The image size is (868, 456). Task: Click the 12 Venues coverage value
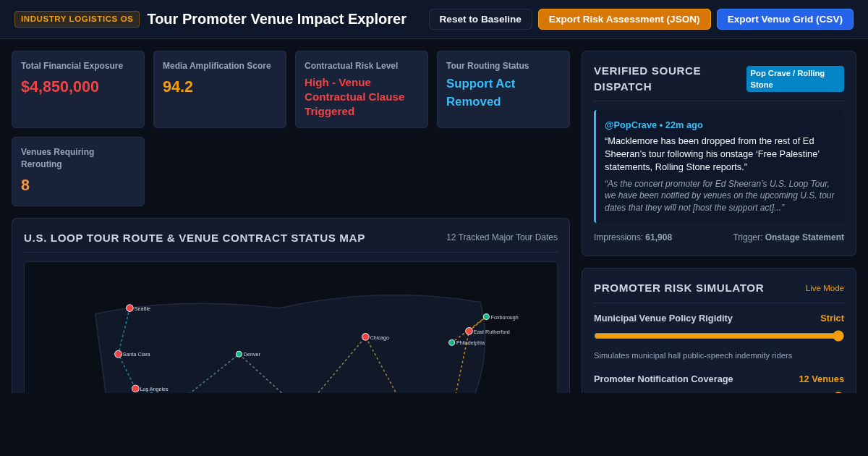[821, 379]
